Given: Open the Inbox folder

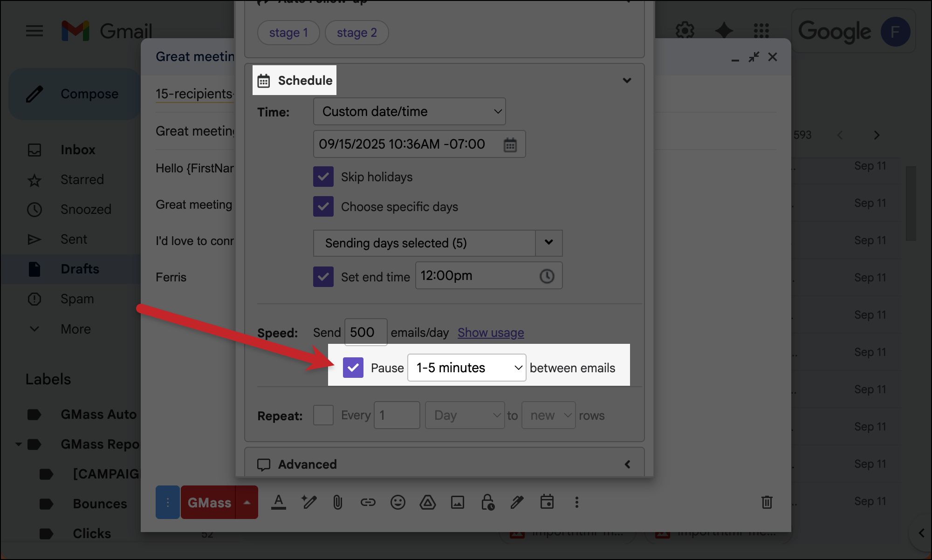Looking at the screenshot, I should click(x=78, y=150).
